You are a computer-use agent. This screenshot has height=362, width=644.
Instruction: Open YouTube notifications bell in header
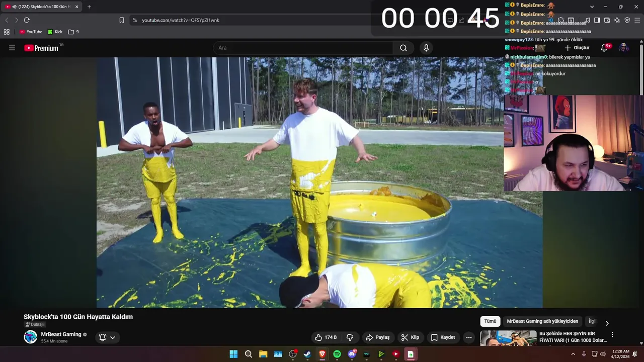click(605, 48)
